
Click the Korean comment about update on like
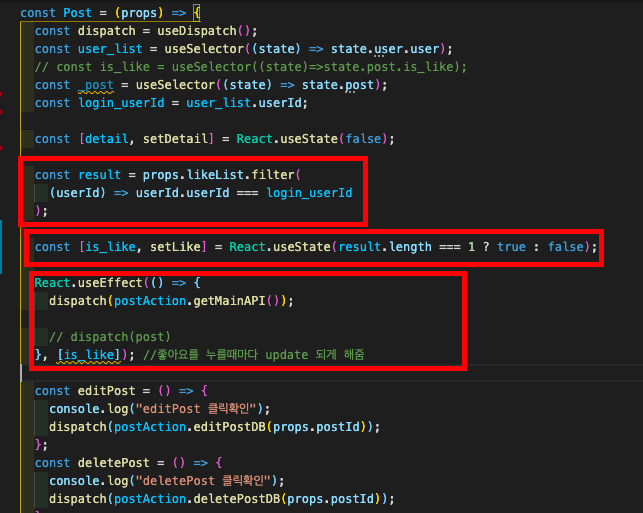click(x=253, y=355)
